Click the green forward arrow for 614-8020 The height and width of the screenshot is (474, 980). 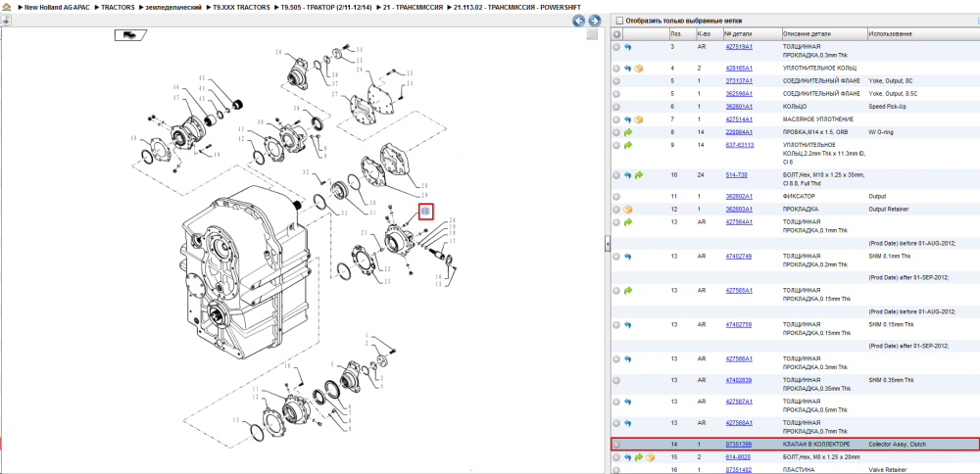pyautogui.click(x=639, y=457)
